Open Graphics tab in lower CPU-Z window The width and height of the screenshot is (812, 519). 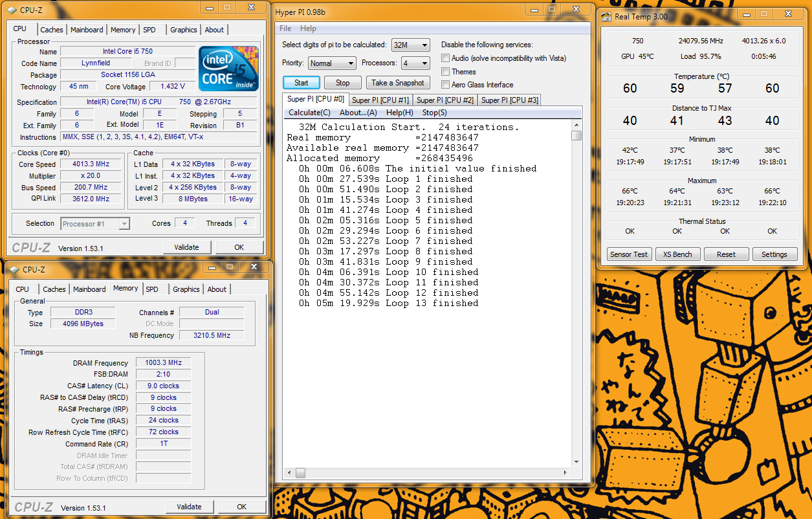[x=186, y=289]
